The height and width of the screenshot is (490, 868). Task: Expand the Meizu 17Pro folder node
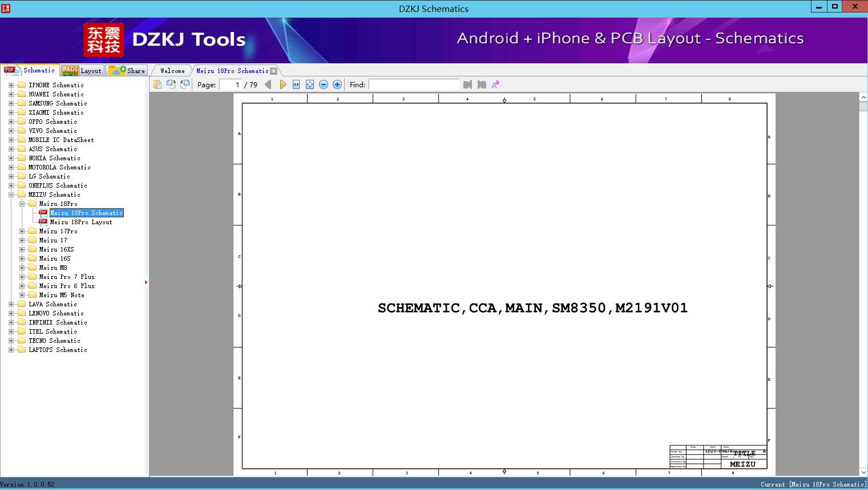coord(22,231)
